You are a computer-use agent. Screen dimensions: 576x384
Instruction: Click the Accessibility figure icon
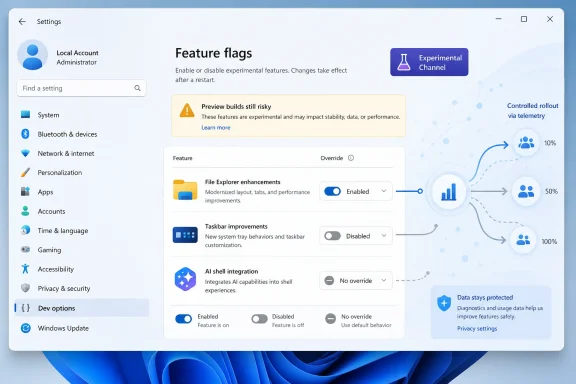(x=25, y=269)
